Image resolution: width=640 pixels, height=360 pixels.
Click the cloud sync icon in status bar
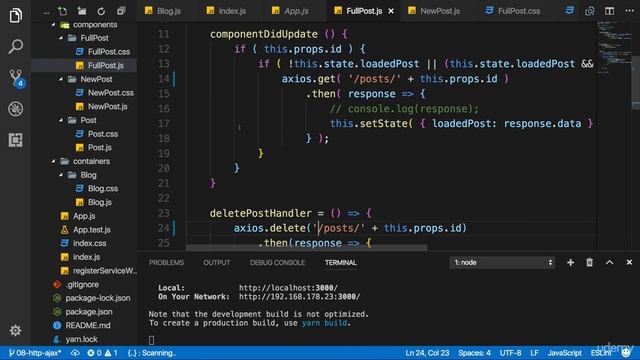pyautogui.click(x=75, y=353)
